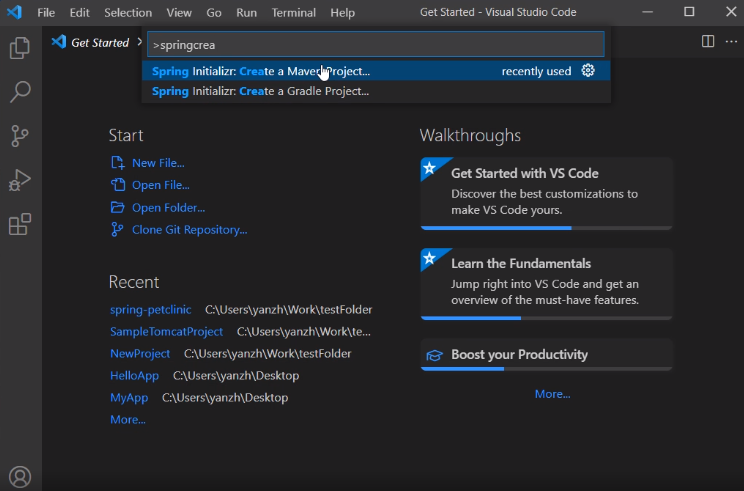Open the Edit menu
The width and height of the screenshot is (744, 491).
tap(79, 12)
